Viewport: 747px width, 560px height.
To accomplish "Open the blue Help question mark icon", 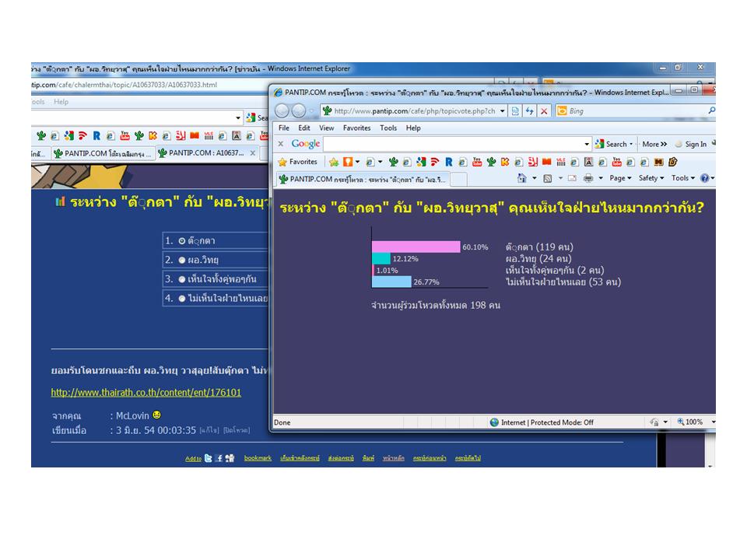I will coord(705,178).
